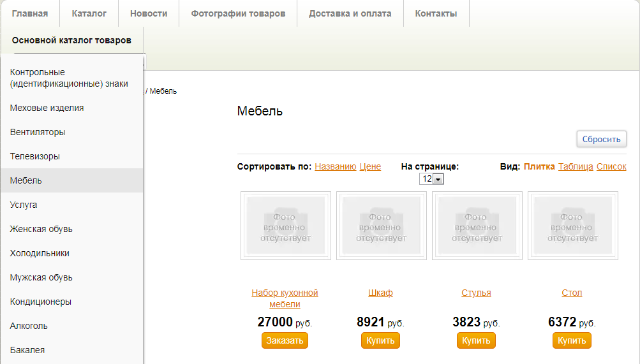Open the items-per-page dropdown showing 12
This screenshot has width=640, height=364.
click(x=431, y=179)
